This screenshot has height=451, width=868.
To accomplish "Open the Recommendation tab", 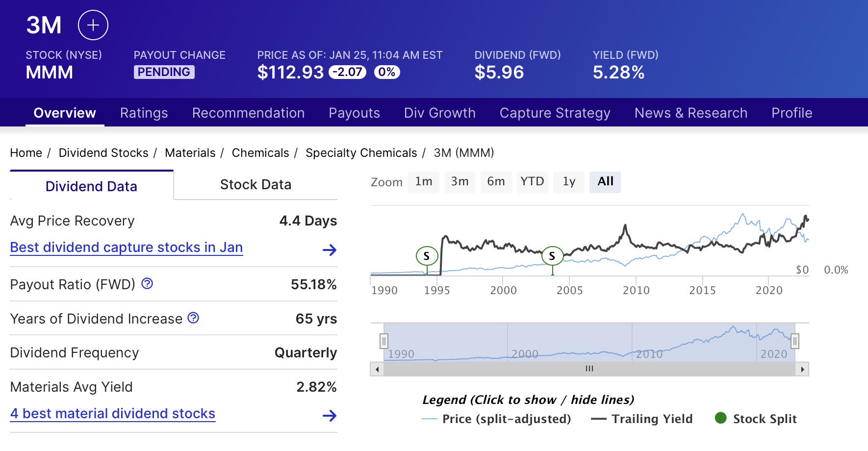I will [249, 113].
